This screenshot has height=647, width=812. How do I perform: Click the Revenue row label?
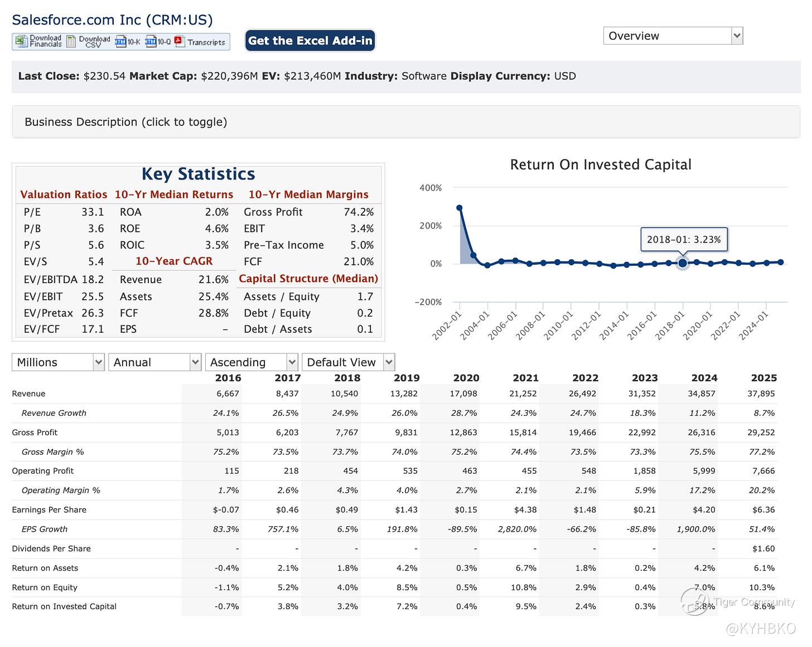pyautogui.click(x=28, y=393)
